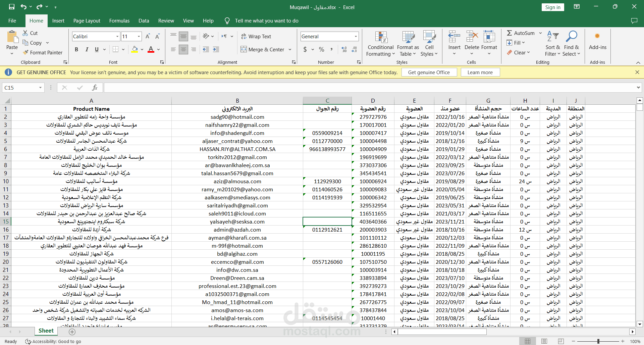Toggle align right

point(194,49)
